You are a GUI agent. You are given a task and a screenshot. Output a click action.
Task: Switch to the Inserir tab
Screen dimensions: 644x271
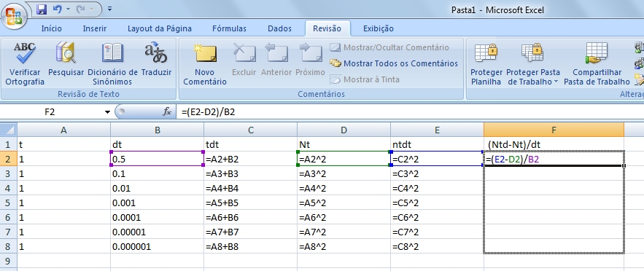[x=95, y=28]
